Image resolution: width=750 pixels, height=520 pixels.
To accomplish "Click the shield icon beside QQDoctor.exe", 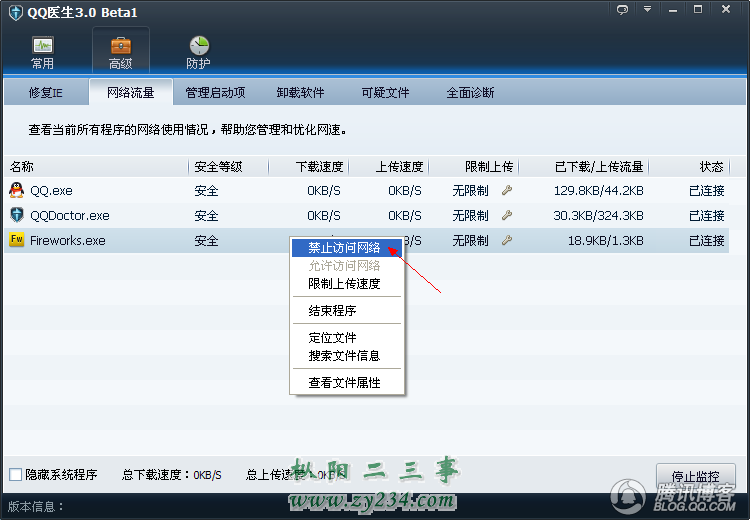I will click(x=17, y=215).
